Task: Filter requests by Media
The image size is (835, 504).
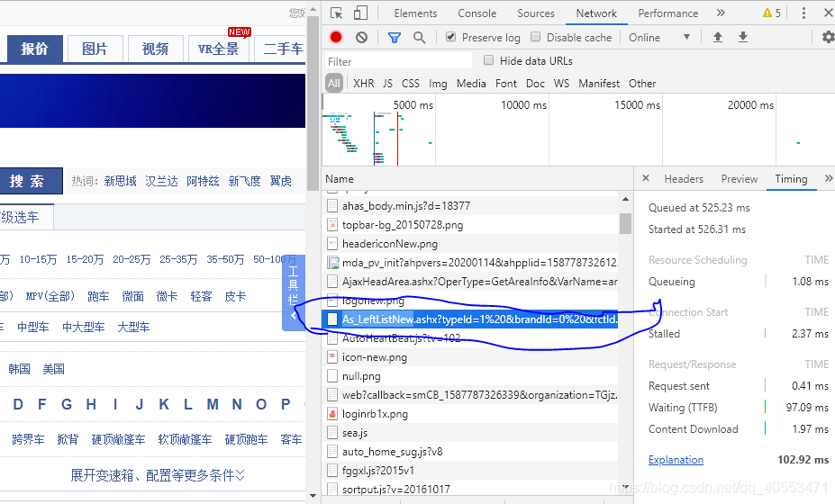Action: tap(471, 84)
